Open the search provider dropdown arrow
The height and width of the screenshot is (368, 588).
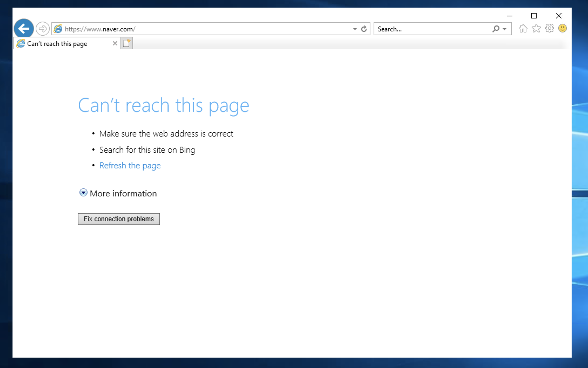click(x=505, y=29)
